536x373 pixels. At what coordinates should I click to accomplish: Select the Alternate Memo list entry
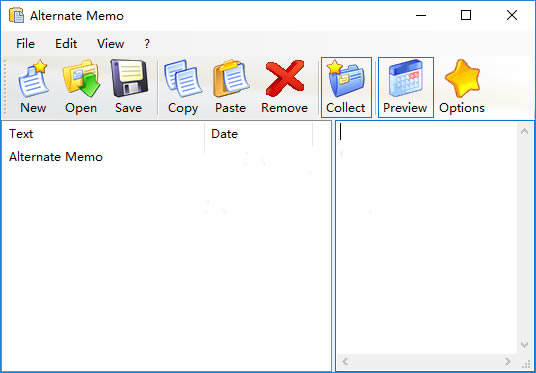pyautogui.click(x=56, y=157)
